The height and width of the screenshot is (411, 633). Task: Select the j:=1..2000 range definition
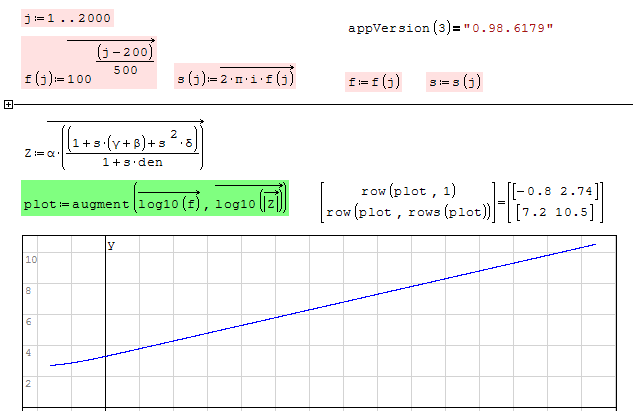click(x=67, y=18)
